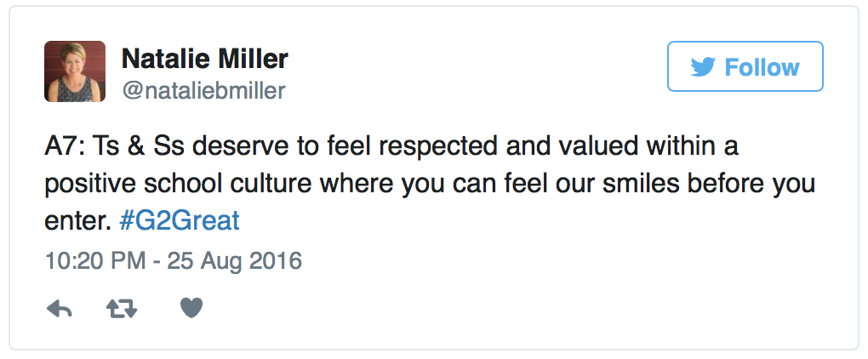Viewport: 868px width, 359px height.
Task: Retweet Natalie Miller's tweet
Action: (121, 309)
